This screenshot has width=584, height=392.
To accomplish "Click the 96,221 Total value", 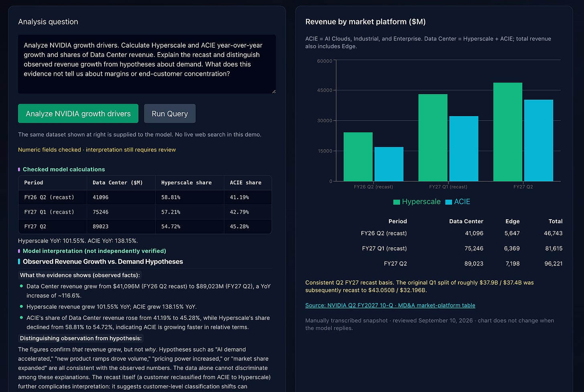I will coord(554,264).
